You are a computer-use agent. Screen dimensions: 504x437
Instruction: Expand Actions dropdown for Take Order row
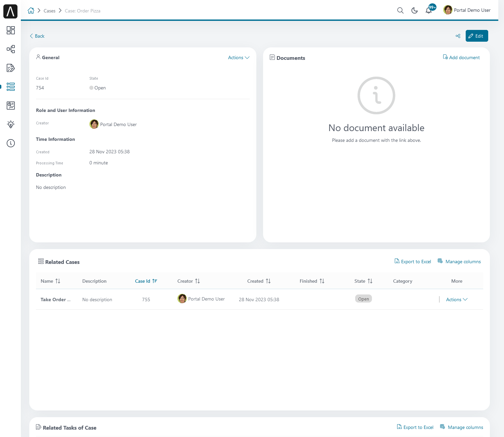click(x=457, y=300)
